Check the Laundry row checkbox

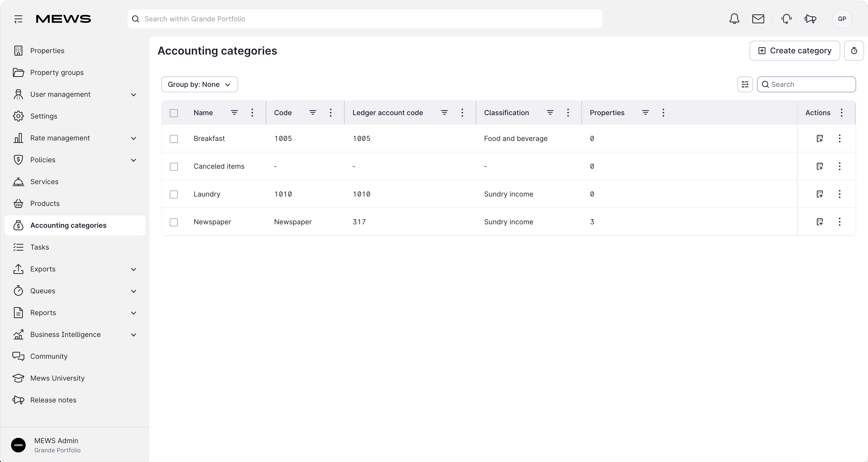point(174,194)
